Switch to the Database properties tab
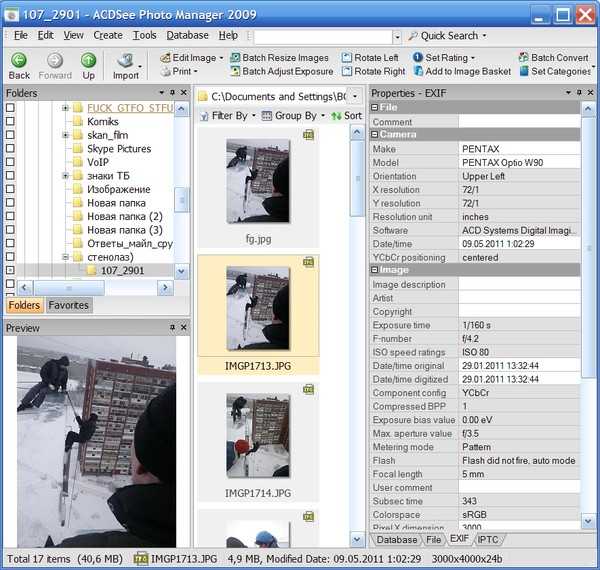Image resolution: width=600 pixels, height=570 pixels. [x=396, y=539]
